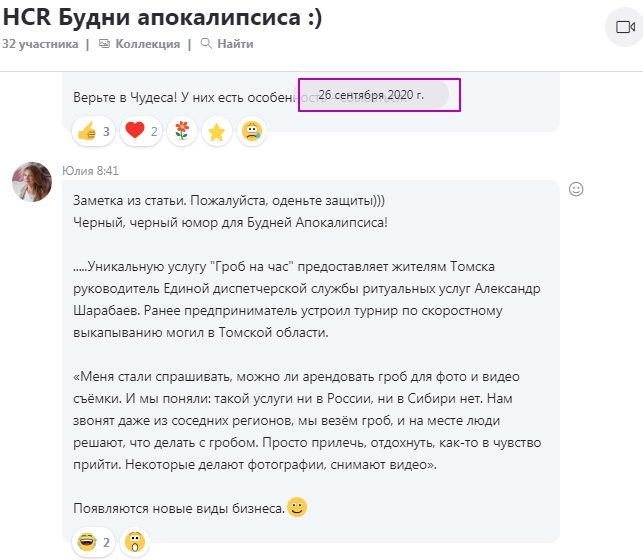Click the smiley emoji in the message
This screenshot has width=643, height=560.
click(297, 508)
